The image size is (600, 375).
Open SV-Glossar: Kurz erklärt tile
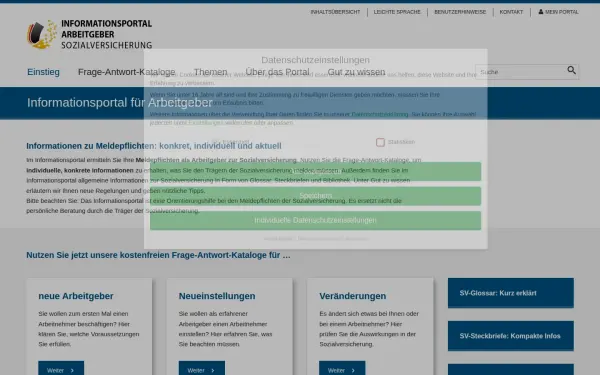click(511, 293)
